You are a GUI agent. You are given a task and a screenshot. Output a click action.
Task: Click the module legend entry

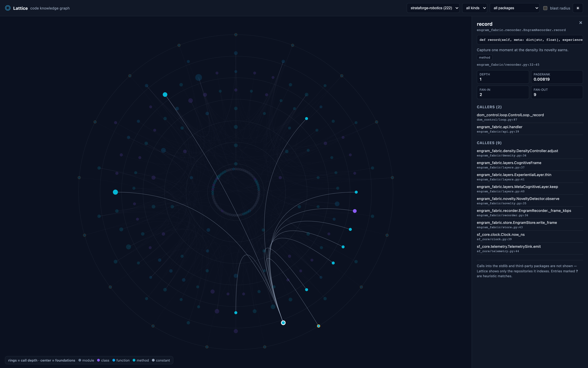point(86,360)
